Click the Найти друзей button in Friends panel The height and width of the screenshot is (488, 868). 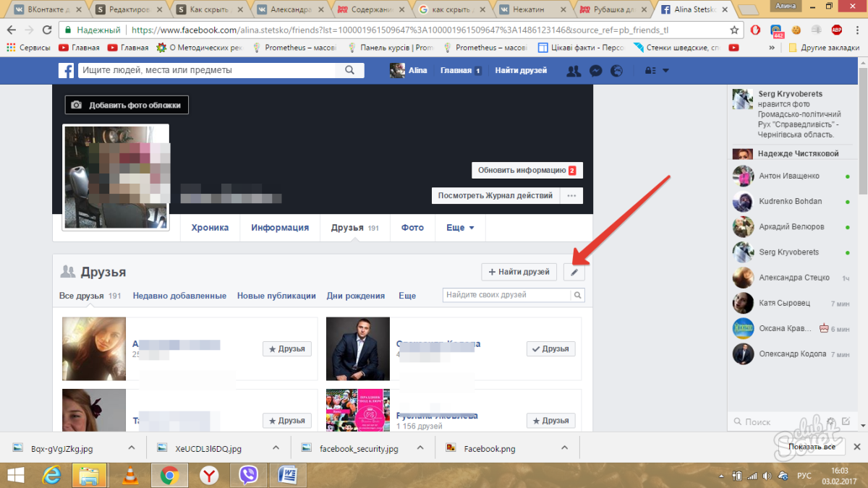pos(519,272)
